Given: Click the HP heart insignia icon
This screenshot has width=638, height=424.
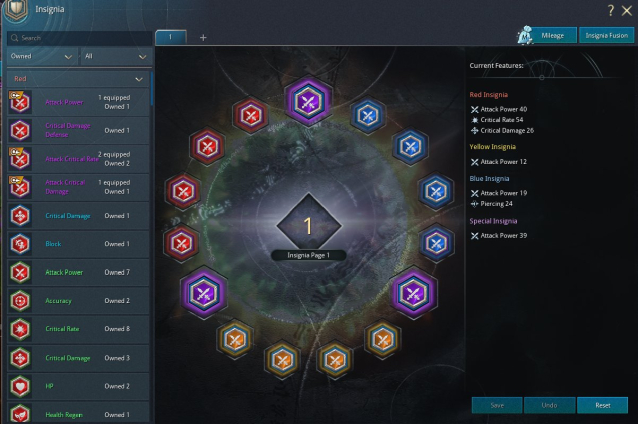Looking at the screenshot, I should point(20,386).
